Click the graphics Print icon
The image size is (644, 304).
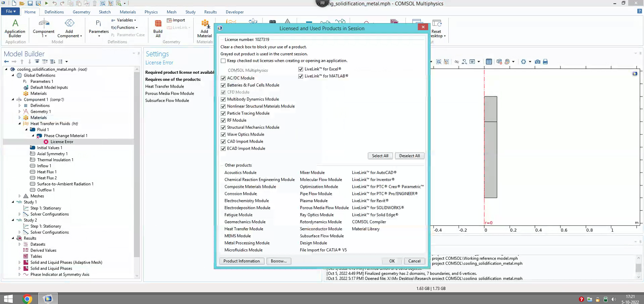click(x=545, y=62)
